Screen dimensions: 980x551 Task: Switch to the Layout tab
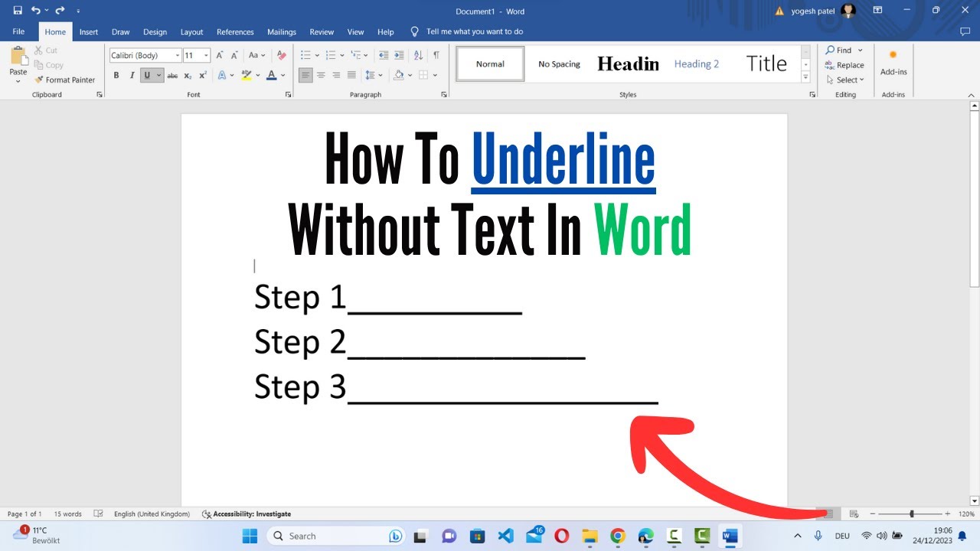coord(191,31)
